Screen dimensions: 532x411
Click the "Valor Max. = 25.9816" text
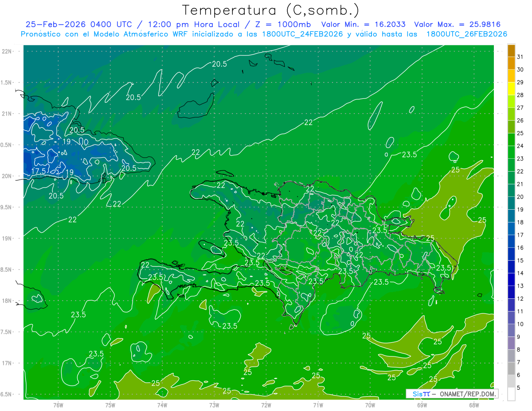click(x=458, y=24)
